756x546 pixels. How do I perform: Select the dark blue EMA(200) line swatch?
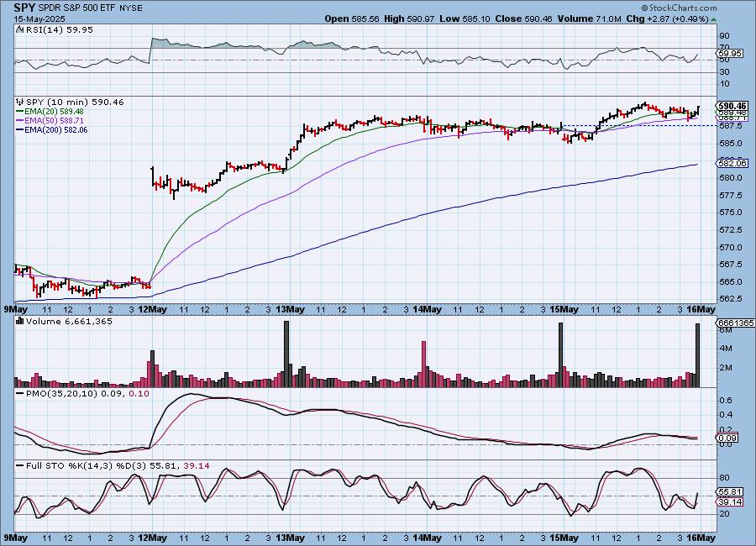(x=20, y=129)
